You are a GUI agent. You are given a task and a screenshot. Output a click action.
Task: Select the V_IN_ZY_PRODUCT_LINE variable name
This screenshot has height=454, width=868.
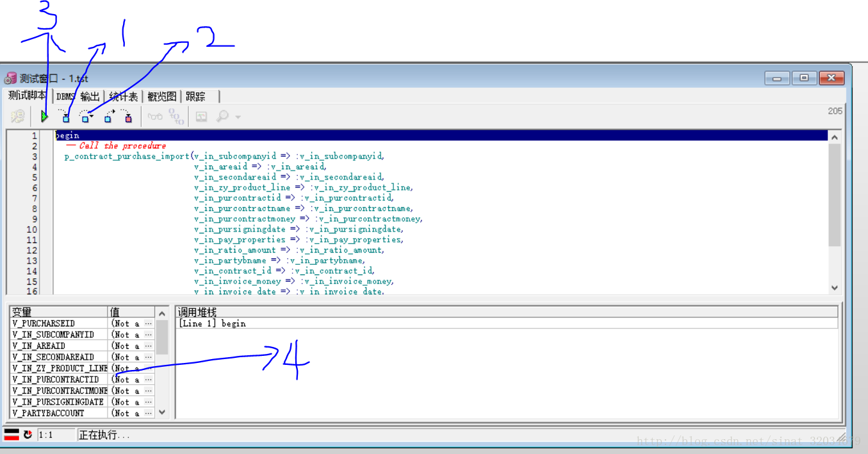(x=60, y=369)
